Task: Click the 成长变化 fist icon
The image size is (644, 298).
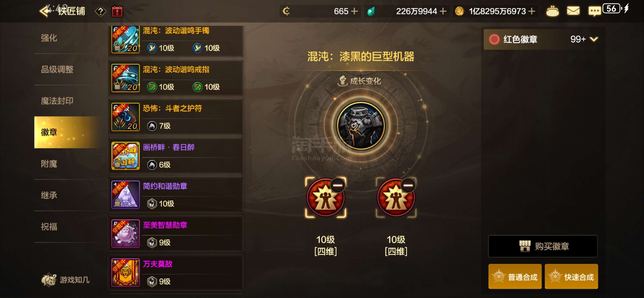Action: pos(343,81)
